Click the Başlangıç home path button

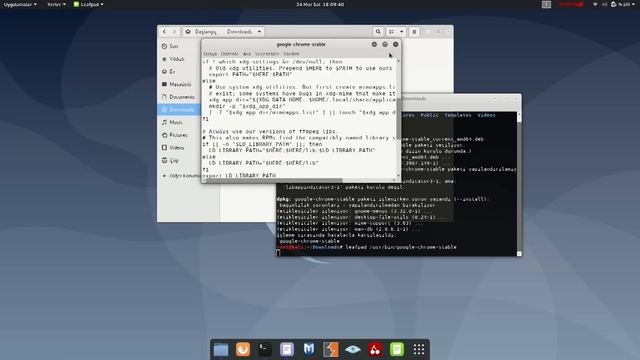[201, 31]
